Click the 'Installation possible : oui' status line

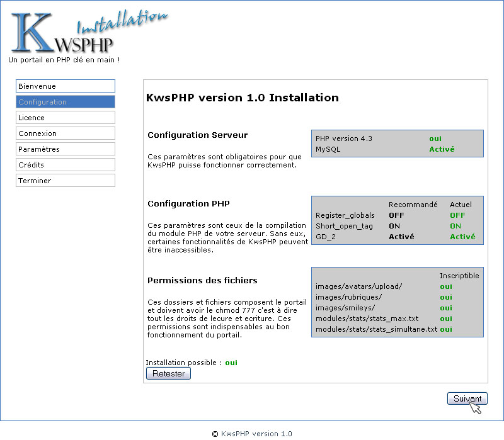(x=192, y=363)
